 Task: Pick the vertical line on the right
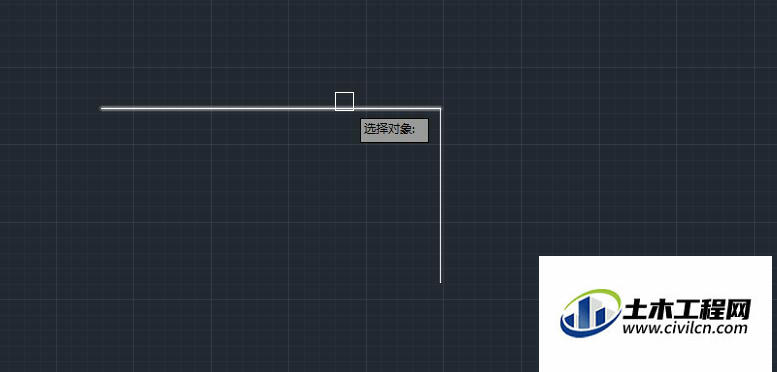(x=441, y=195)
